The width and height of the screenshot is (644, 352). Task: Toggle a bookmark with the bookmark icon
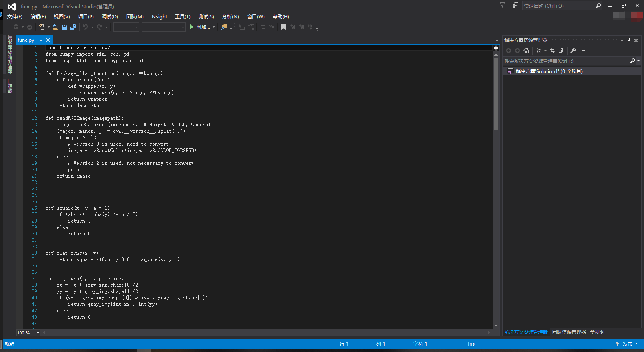pos(283,27)
